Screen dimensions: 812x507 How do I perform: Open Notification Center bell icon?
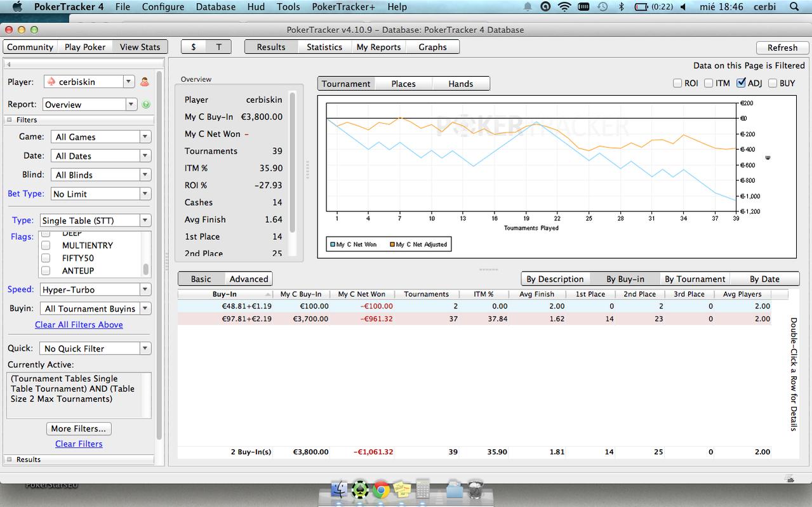(528, 7)
